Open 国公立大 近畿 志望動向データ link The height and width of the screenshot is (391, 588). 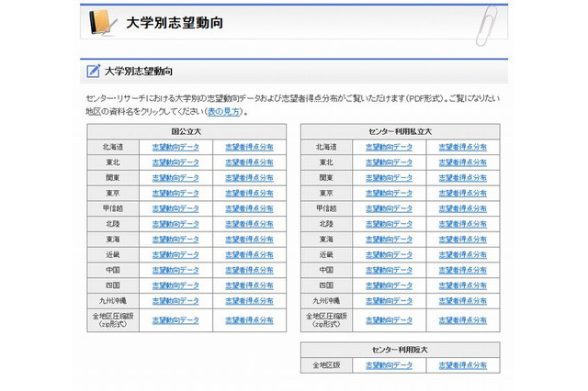[x=175, y=254]
